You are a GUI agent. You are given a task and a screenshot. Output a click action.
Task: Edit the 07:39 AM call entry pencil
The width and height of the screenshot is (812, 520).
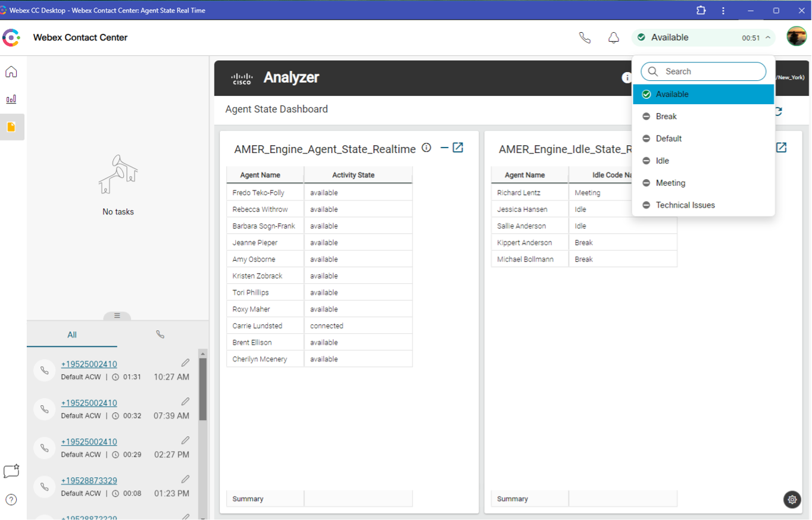click(x=185, y=401)
